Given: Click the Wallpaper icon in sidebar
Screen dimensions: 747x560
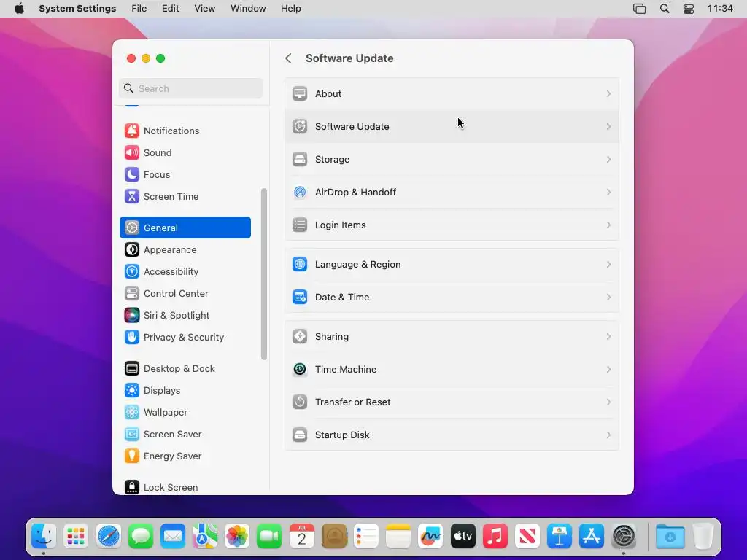Looking at the screenshot, I should pos(132,413).
